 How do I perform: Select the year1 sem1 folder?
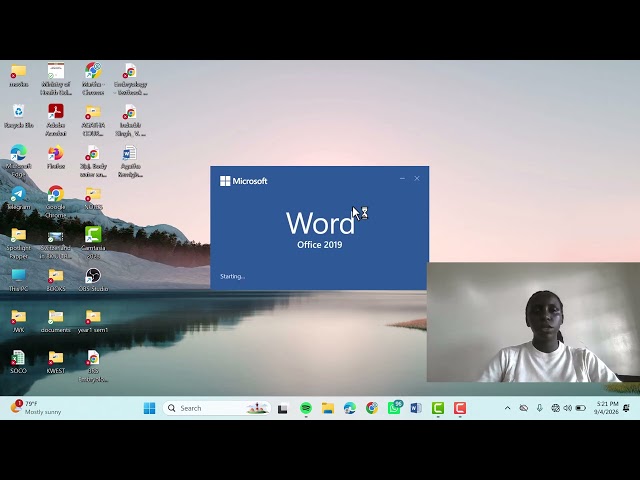(x=93, y=321)
